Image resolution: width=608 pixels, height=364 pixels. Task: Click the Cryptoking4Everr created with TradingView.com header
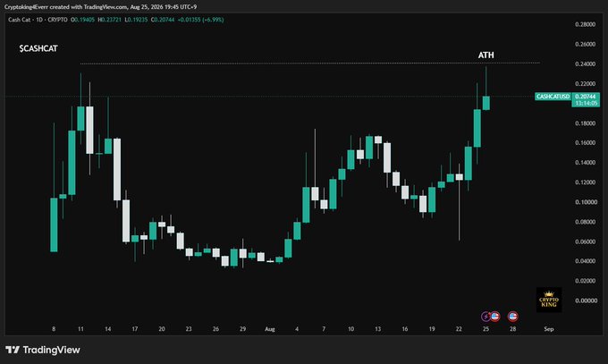(x=100, y=7)
